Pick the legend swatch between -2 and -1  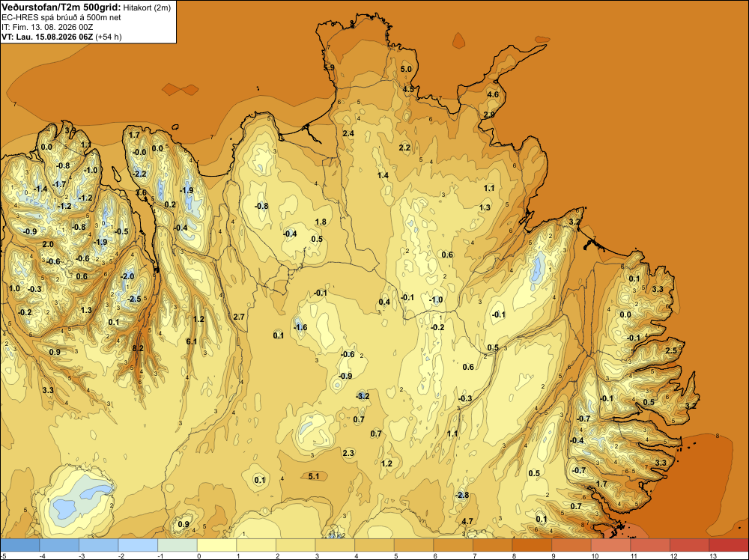(x=138, y=545)
